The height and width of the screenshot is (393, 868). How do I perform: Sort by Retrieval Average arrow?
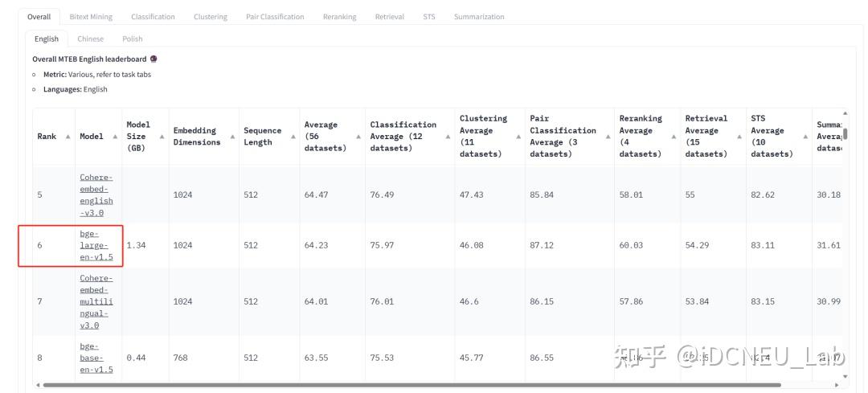click(x=739, y=136)
